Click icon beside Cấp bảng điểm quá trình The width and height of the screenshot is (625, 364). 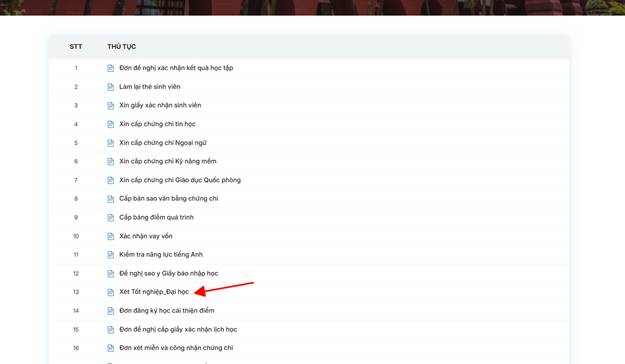point(110,218)
